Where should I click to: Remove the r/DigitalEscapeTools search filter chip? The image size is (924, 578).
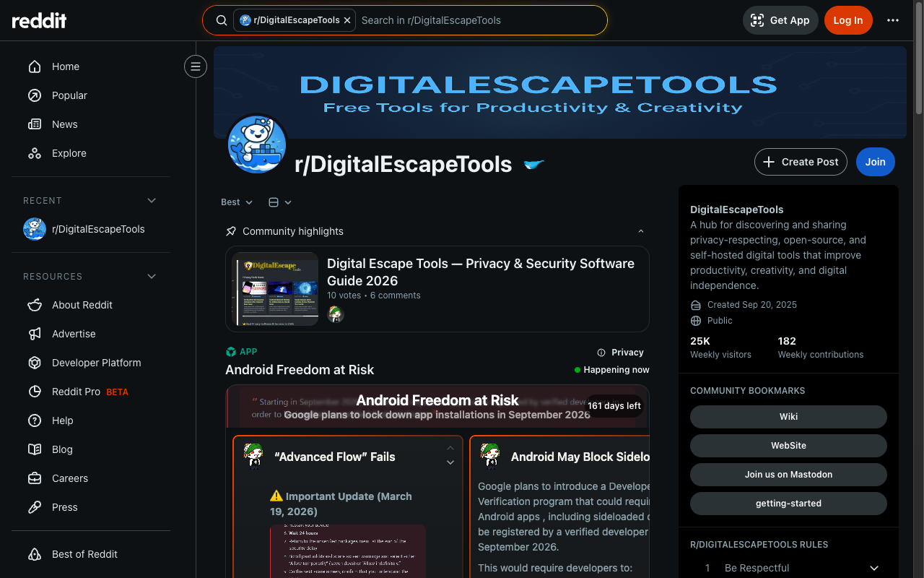(347, 20)
